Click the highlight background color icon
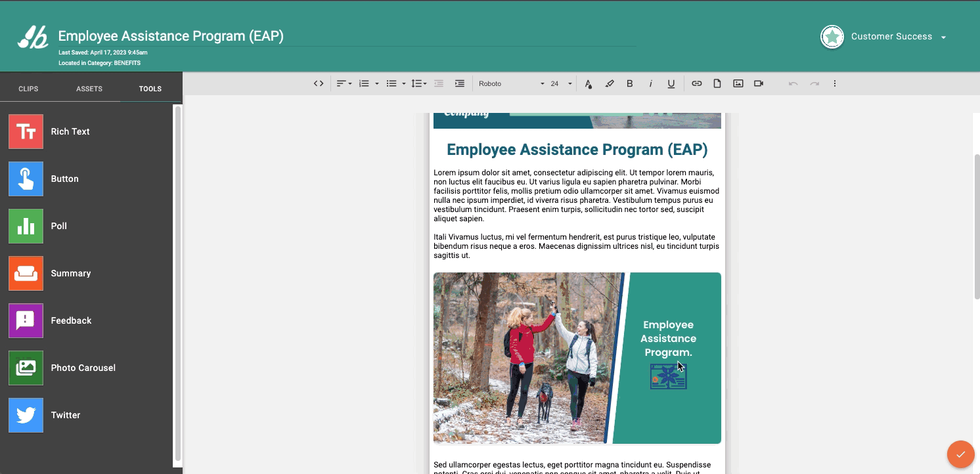980x474 pixels. (x=610, y=83)
